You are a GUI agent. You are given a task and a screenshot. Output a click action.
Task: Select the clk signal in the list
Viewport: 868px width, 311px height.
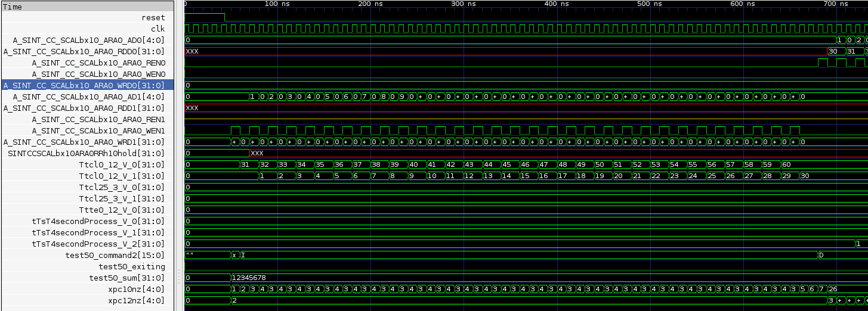pyautogui.click(x=157, y=29)
